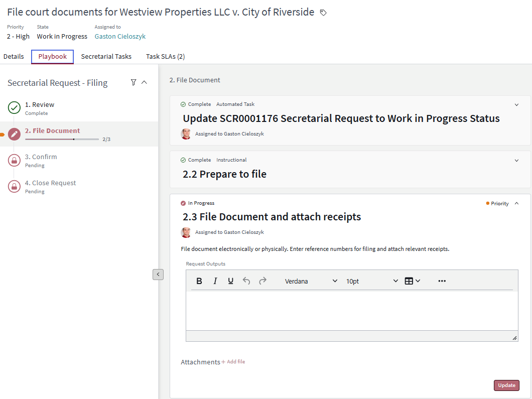Viewport: 532px width, 399px height.
Task: Switch to the Secretarial Tasks tab
Action: coord(106,57)
